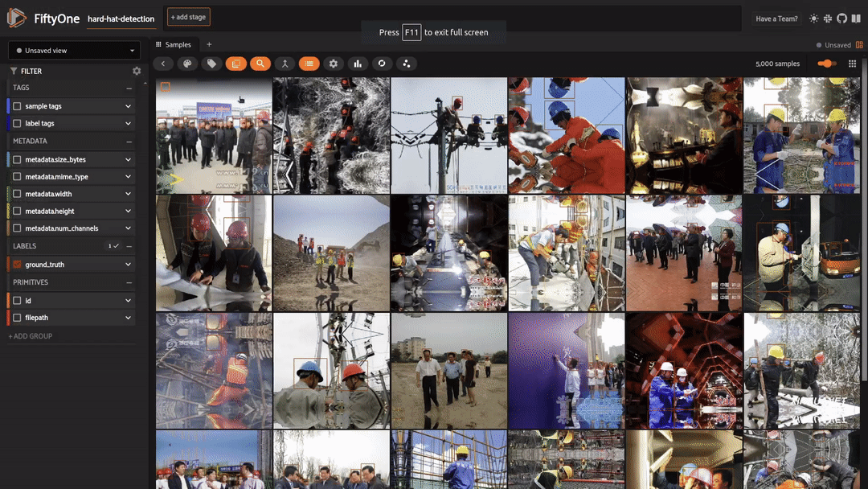Open the embeddings scatter dots tool
Screen dimensions: 868x489
pyautogui.click(x=407, y=64)
